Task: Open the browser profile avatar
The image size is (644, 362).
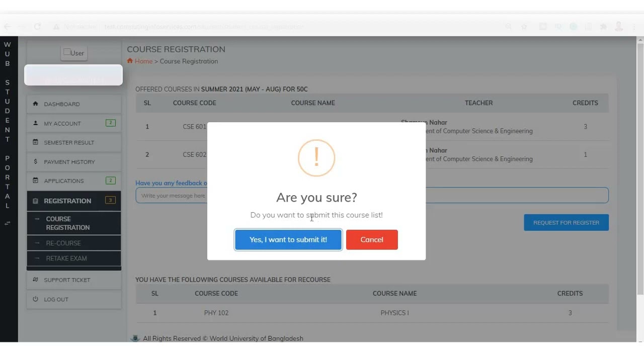Action: 619,27
